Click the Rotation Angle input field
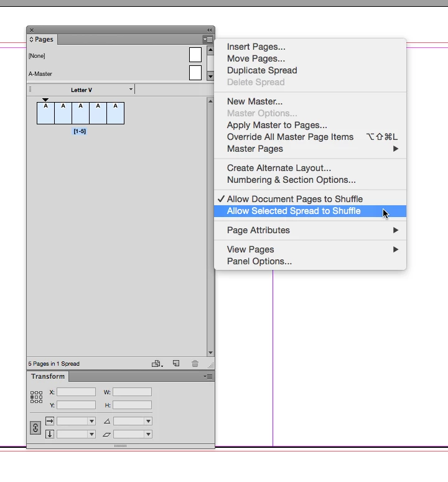This screenshot has width=448, height=482. (x=129, y=421)
